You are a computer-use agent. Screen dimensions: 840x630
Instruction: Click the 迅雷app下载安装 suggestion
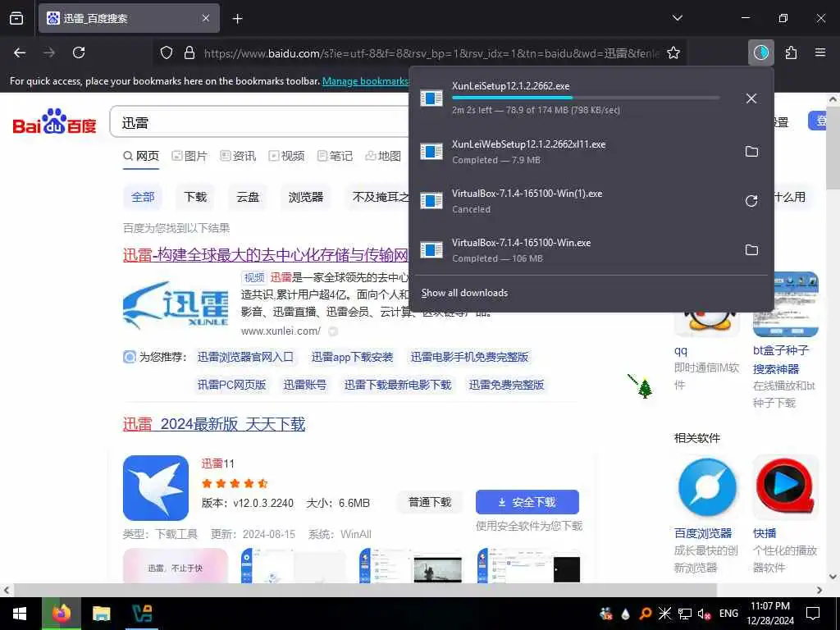[353, 357]
